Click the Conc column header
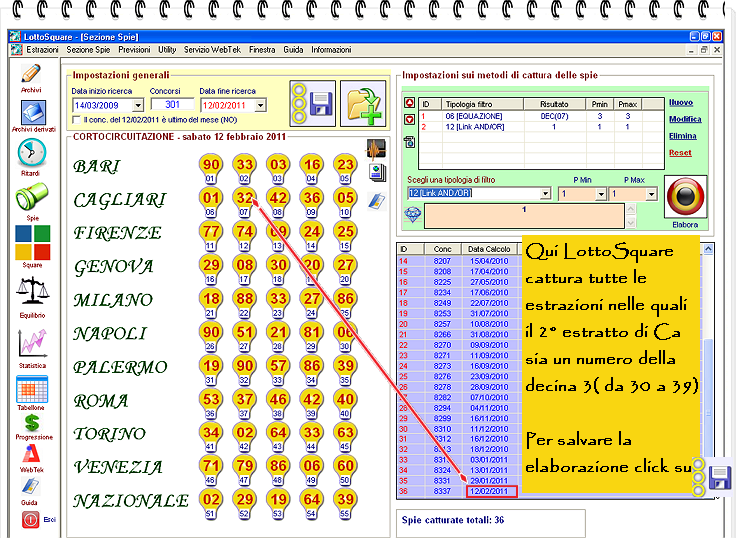The width and height of the screenshot is (736, 538). pos(443,249)
